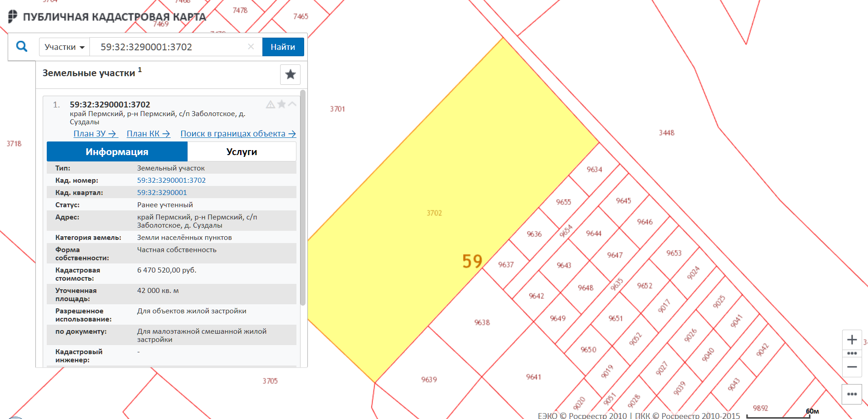The height and width of the screenshot is (419, 868).
Task: Open the План ЗУ link
Action: coord(95,134)
